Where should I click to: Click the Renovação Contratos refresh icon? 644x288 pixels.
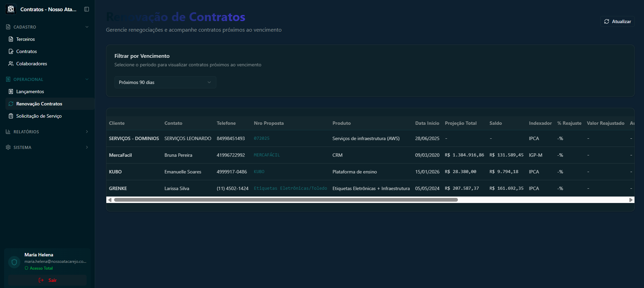pyautogui.click(x=11, y=104)
